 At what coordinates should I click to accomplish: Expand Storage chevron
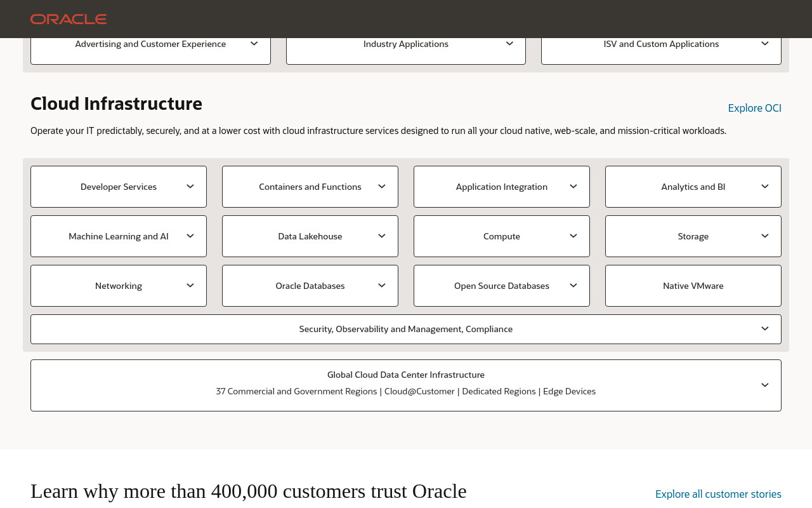764,236
